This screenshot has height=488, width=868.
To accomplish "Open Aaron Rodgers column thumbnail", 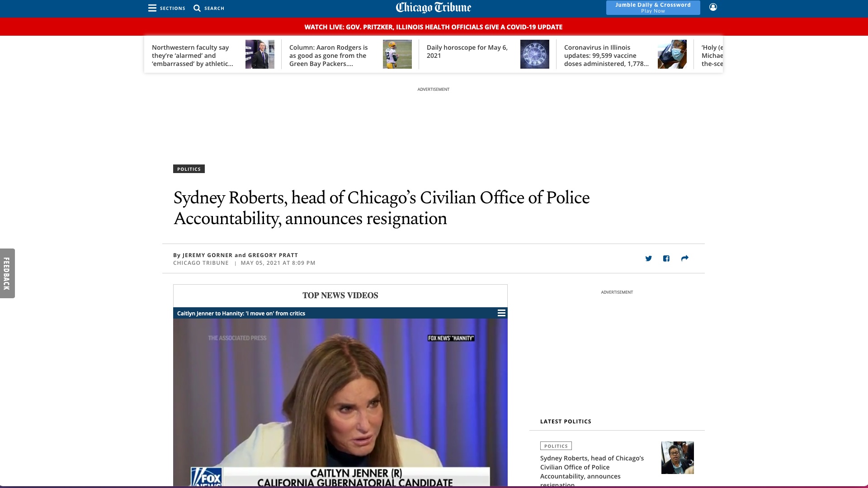I will click(397, 54).
